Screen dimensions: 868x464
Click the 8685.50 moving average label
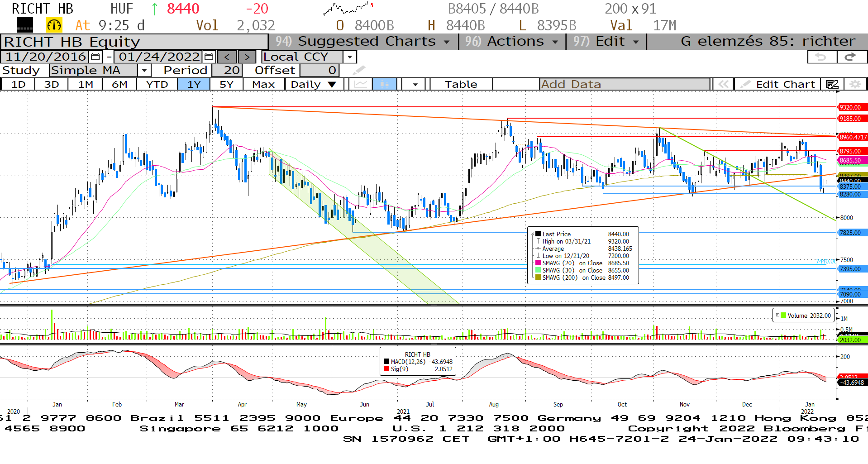[853, 160]
